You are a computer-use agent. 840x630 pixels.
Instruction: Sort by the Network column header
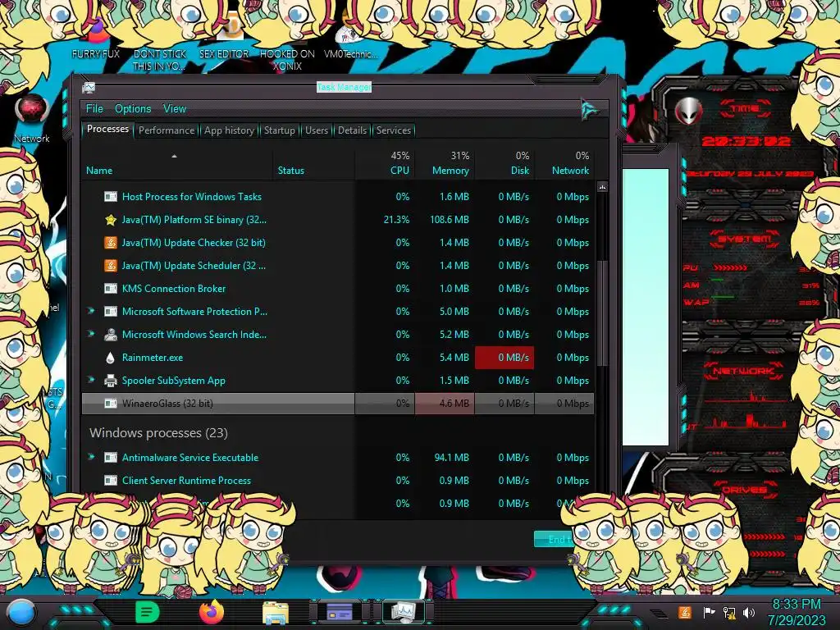point(564,163)
